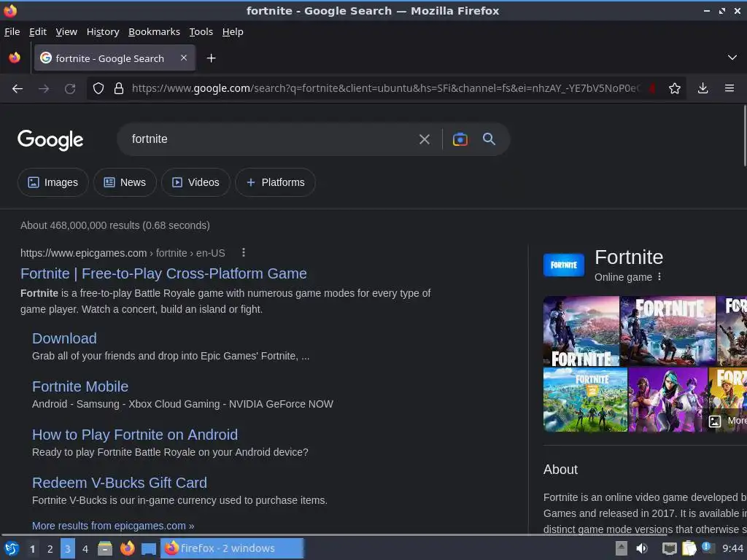Click firefox - 2 windows taskbar button
The image size is (747, 560).
click(x=232, y=548)
